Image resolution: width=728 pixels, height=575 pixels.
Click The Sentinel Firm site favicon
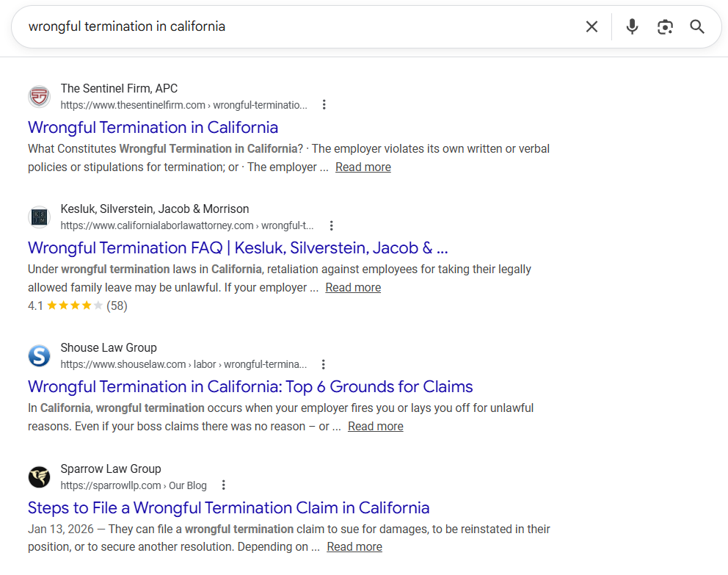click(39, 96)
